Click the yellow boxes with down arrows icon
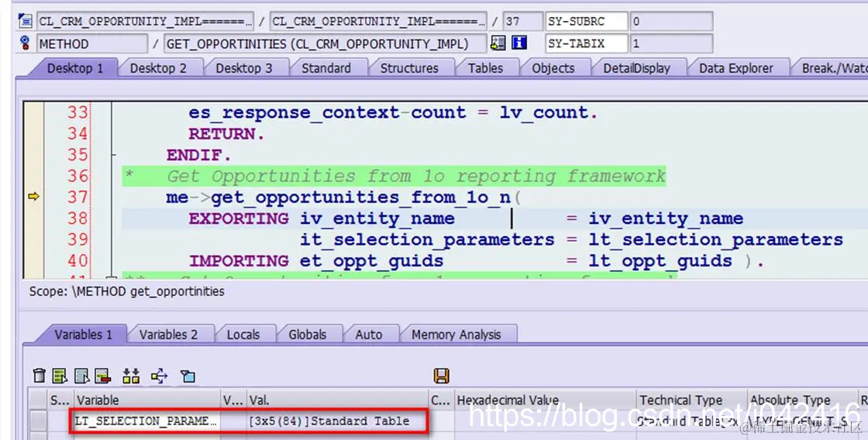Screen dimensions: 868x440 click(131, 376)
